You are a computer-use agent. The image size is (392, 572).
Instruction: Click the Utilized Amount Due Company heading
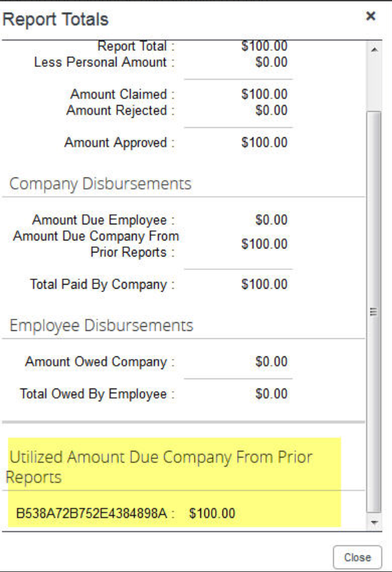click(x=159, y=467)
